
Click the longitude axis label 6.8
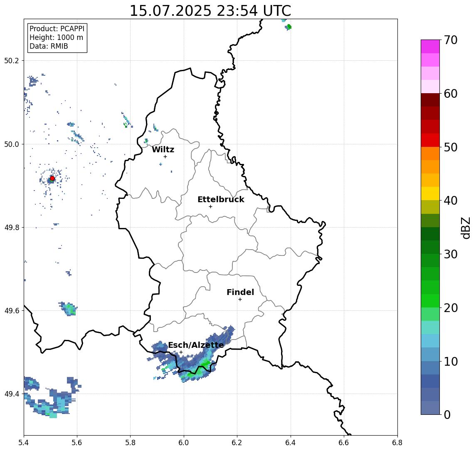(x=397, y=443)
